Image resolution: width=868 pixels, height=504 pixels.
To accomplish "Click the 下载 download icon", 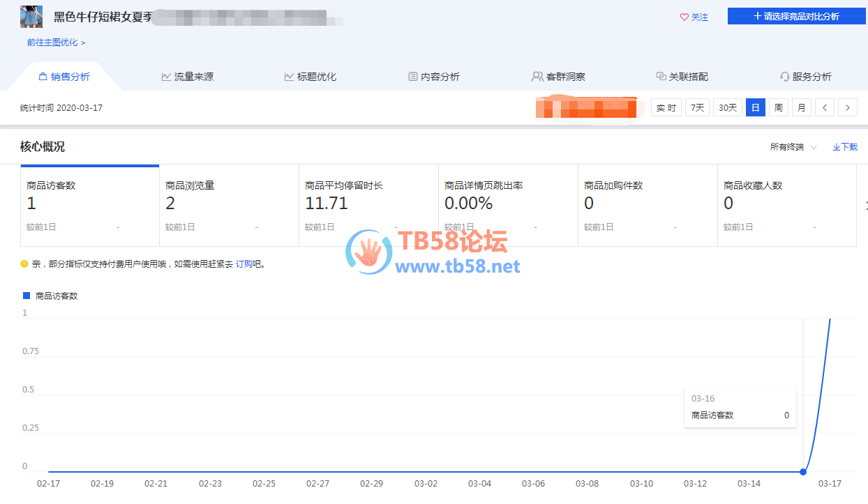I will (837, 147).
